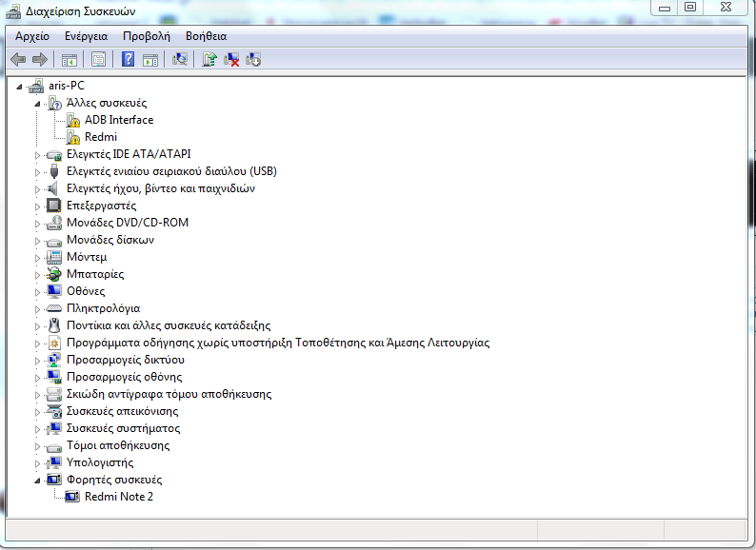Screen dimensions: 756x550
Task: Open the Αρχείο menu
Action: click(x=32, y=35)
